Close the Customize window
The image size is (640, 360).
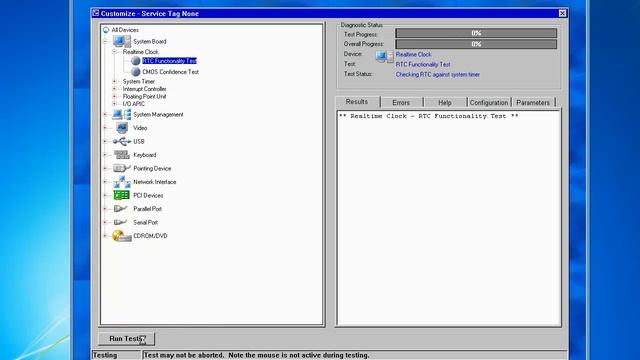point(562,13)
